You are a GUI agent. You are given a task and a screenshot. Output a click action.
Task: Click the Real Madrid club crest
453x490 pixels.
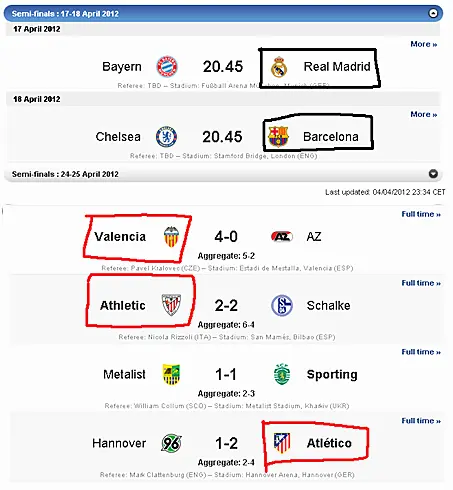pyautogui.click(x=279, y=67)
